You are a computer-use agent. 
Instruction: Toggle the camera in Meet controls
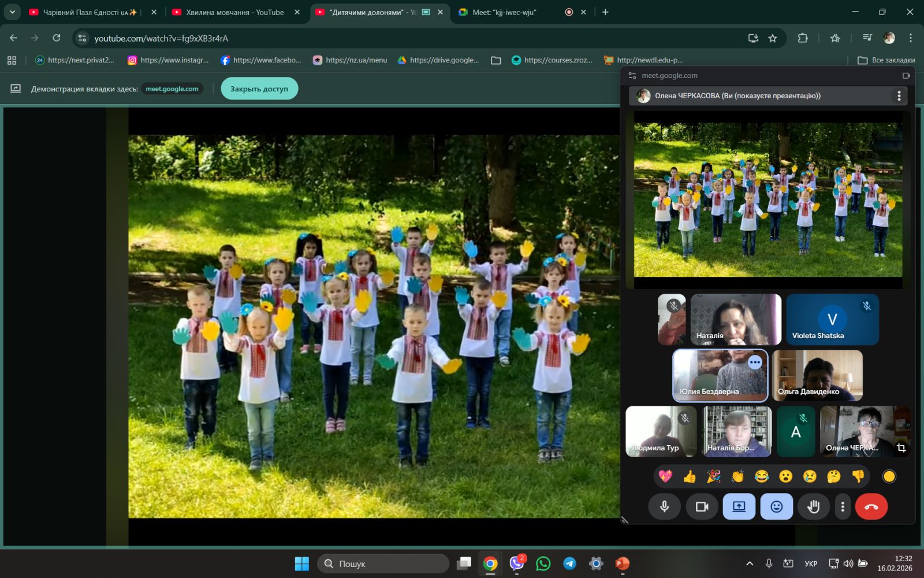(702, 507)
